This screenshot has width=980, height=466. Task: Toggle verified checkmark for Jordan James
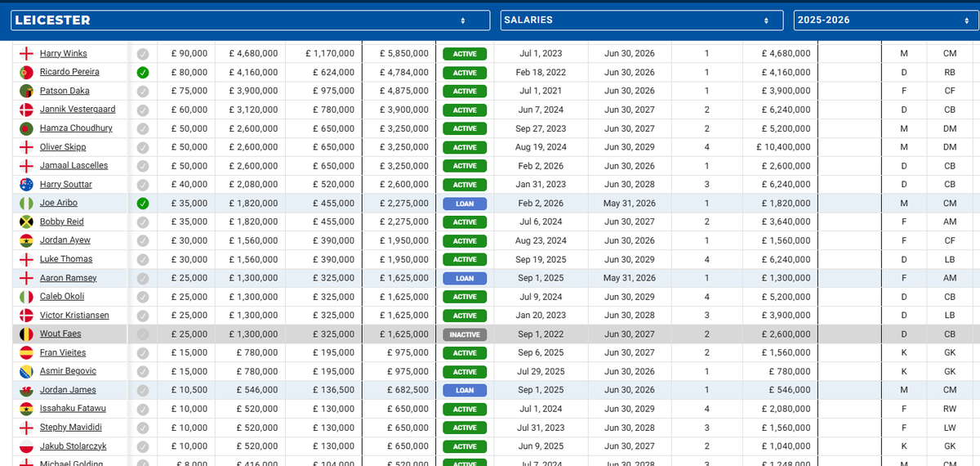143,390
